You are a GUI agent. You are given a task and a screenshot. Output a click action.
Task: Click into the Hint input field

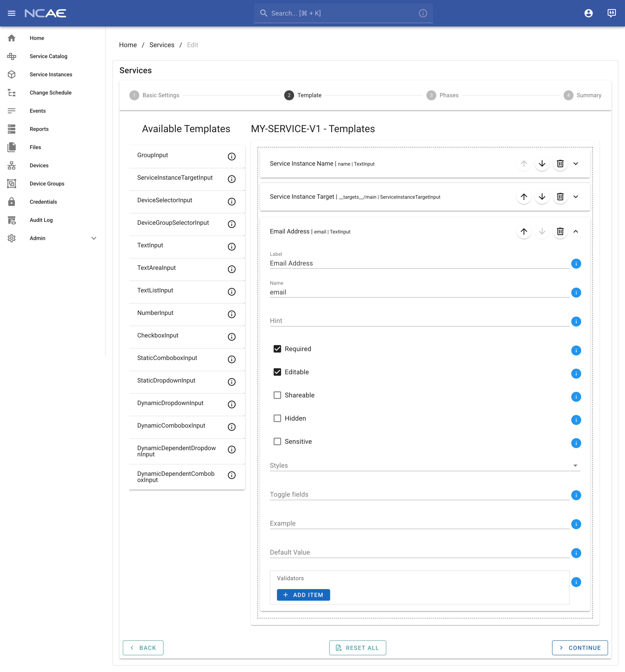[419, 321]
